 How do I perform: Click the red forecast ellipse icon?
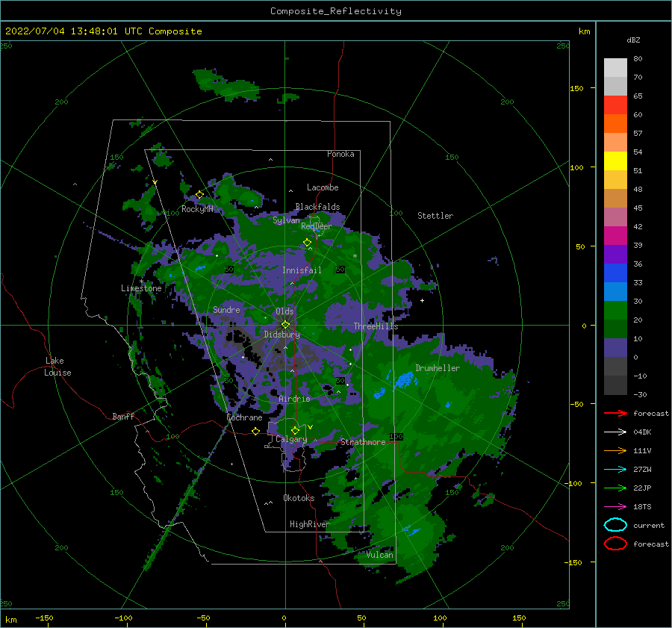tap(615, 544)
